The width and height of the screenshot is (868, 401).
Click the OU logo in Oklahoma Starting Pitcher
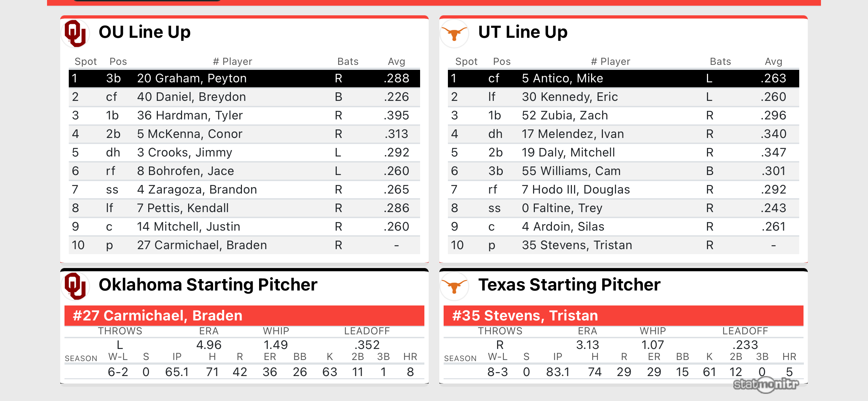[75, 286]
